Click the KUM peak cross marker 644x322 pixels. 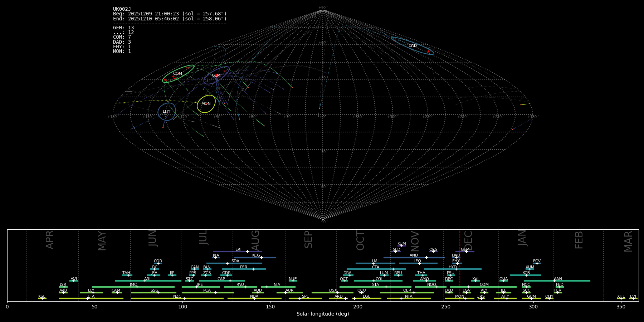click(401, 246)
